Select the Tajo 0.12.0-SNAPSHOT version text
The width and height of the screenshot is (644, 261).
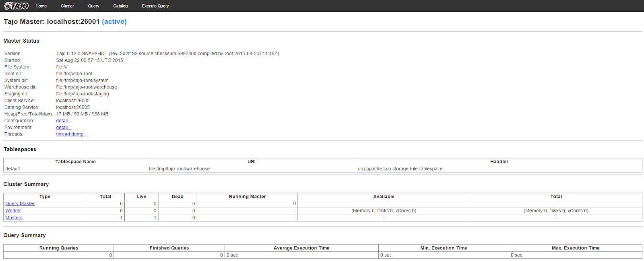click(x=167, y=53)
